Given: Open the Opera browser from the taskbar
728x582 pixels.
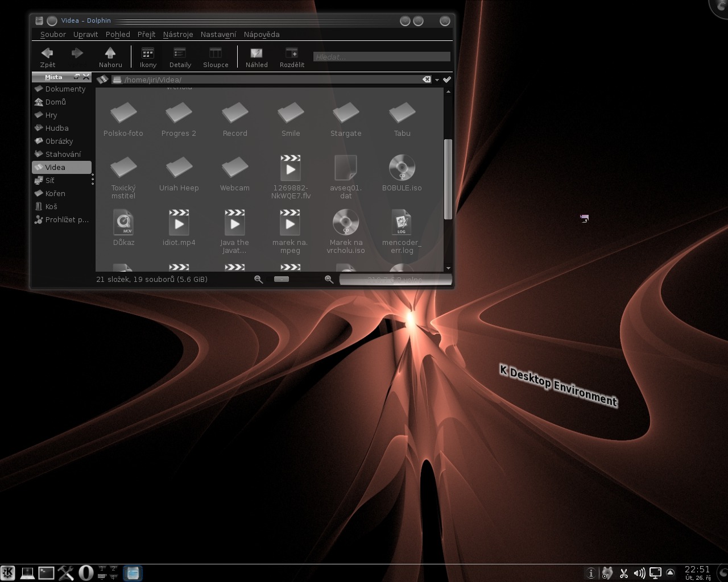Looking at the screenshot, I should (85, 573).
